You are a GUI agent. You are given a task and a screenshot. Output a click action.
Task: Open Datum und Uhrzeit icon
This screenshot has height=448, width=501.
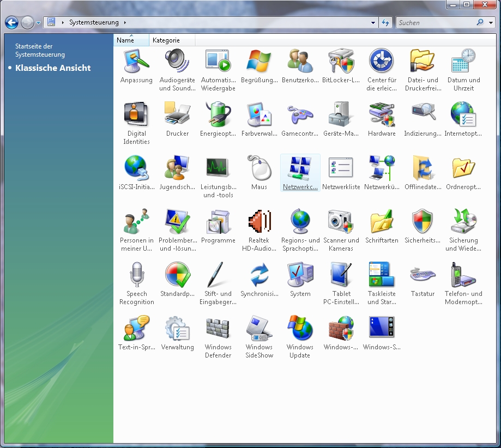pyautogui.click(x=463, y=60)
